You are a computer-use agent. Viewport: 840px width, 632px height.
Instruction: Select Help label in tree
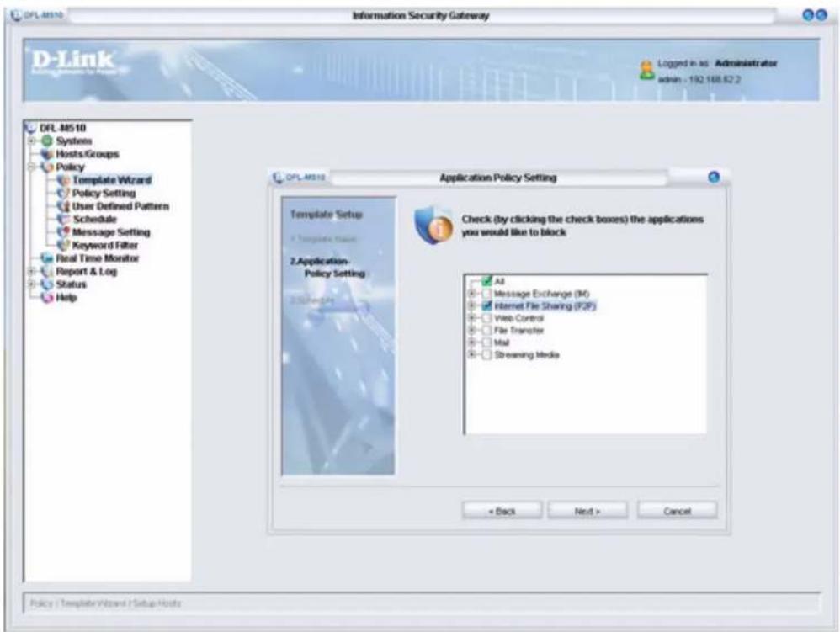click(66, 297)
